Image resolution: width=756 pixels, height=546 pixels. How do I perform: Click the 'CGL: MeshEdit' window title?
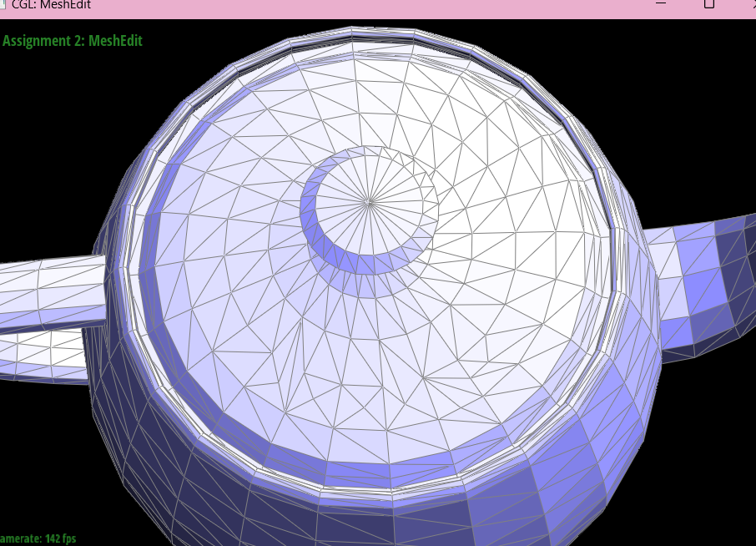[x=52, y=5]
